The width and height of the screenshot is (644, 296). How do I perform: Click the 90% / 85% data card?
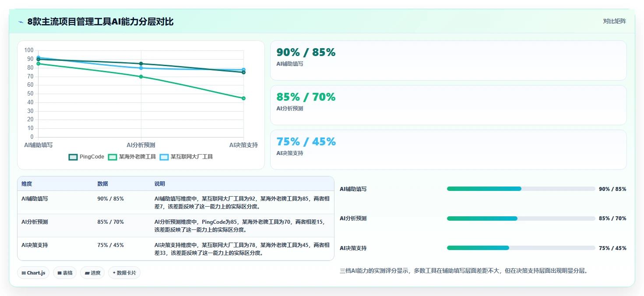pos(448,60)
